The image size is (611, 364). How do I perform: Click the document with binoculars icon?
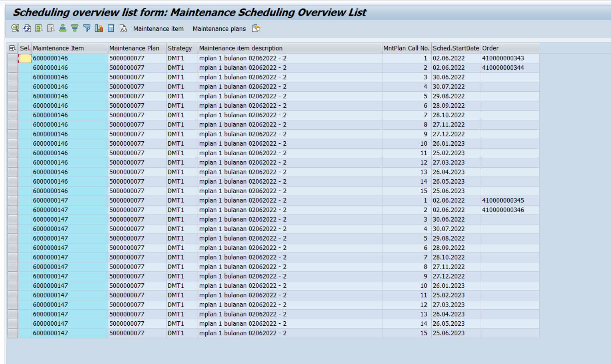pyautogui.click(x=123, y=28)
